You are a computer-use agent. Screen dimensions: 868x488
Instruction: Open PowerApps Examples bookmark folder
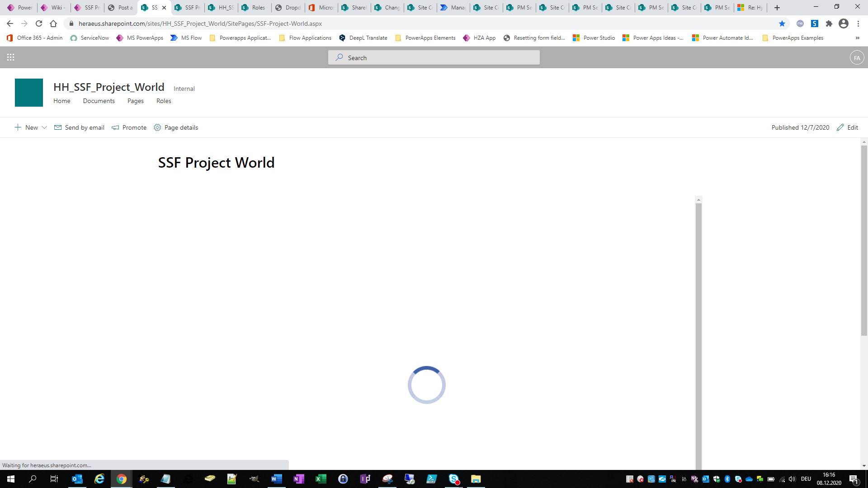(793, 38)
